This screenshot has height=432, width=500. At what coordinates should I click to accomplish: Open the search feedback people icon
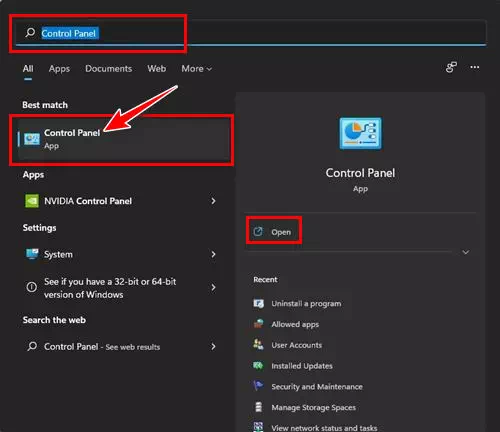coord(451,67)
